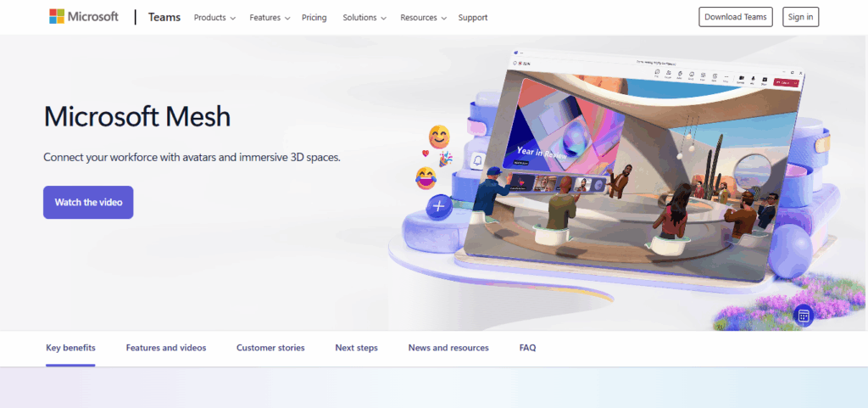Expand the Solutions dropdown menu
Viewport: 868px width, 408px height.
(x=364, y=18)
